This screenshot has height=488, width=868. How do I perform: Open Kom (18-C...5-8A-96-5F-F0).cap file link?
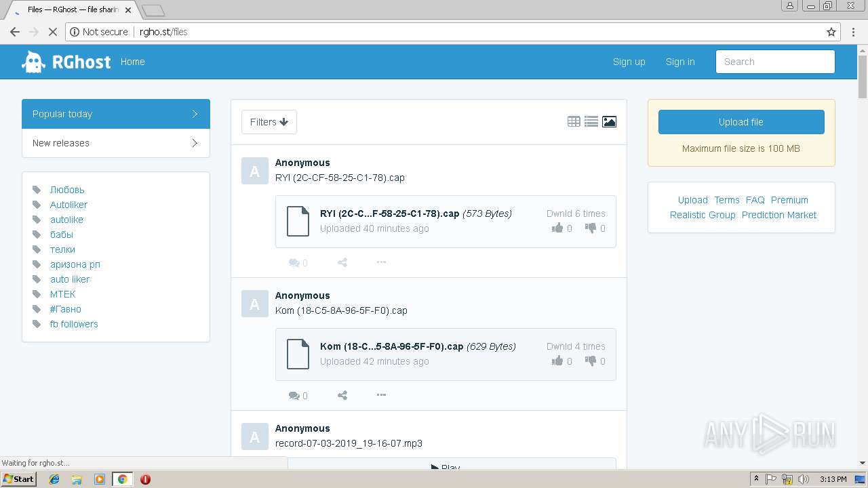click(x=392, y=346)
